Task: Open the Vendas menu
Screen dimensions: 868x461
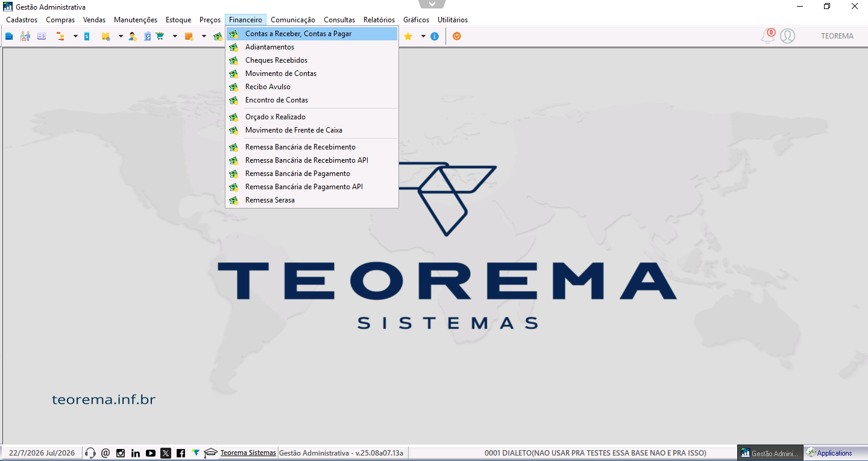Action: click(x=94, y=20)
